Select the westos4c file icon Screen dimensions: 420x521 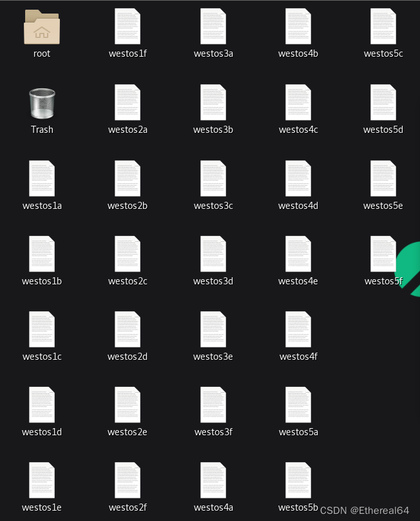point(298,103)
